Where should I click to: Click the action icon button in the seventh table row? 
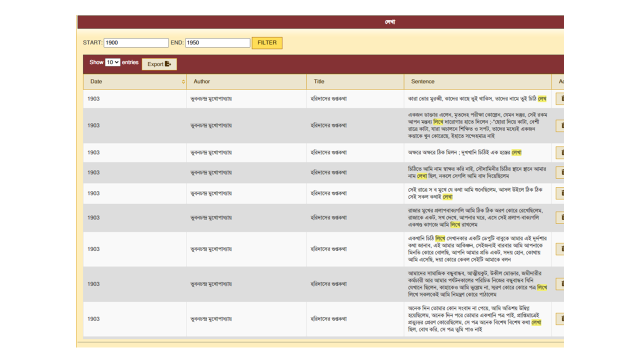click(560, 249)
